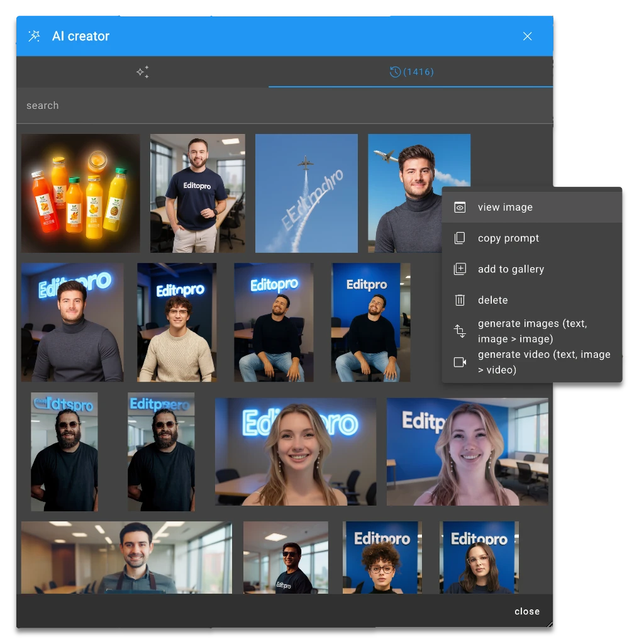This screenshot has height=644, width=644.
Task: Click the add to gallery plus icon
Action: (460, 269)
